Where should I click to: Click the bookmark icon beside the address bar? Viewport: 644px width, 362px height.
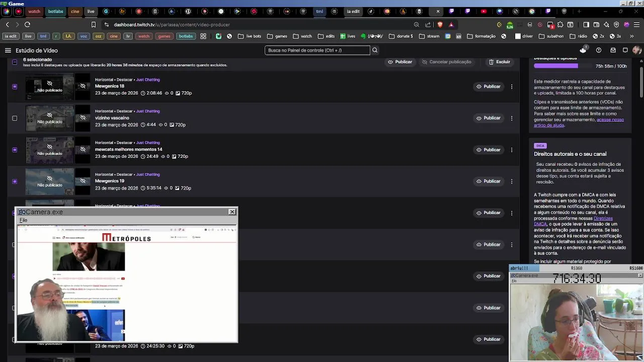(94, 25)
